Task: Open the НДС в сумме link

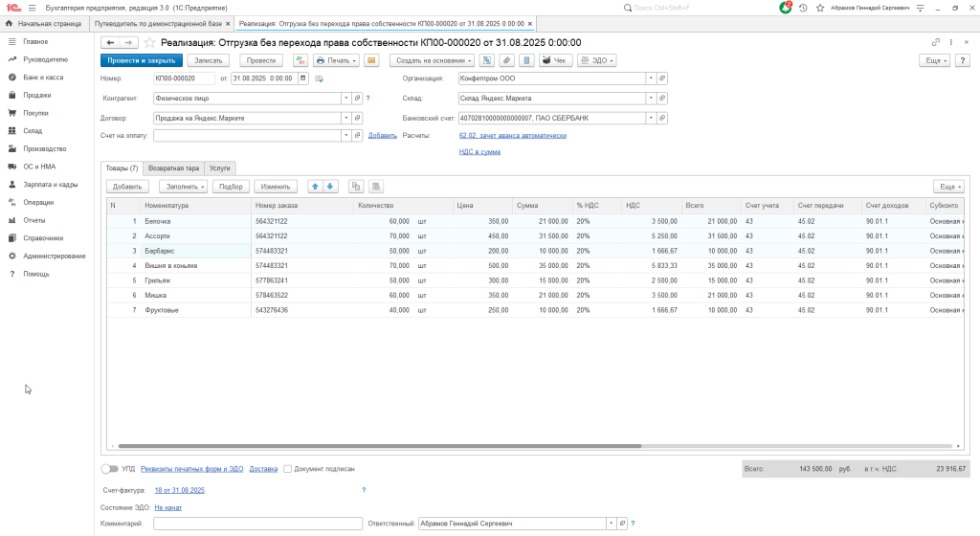Action: [479, 151]
